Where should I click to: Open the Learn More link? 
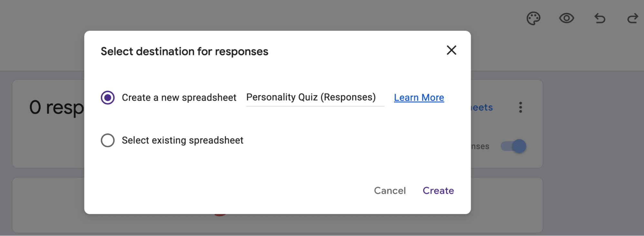coord(418,97)
